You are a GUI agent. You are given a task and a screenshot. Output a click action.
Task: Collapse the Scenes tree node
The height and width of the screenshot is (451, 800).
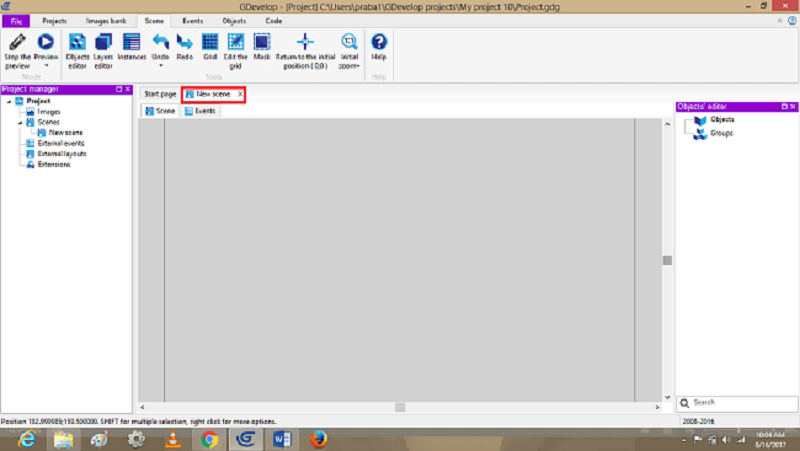[20, 122]
